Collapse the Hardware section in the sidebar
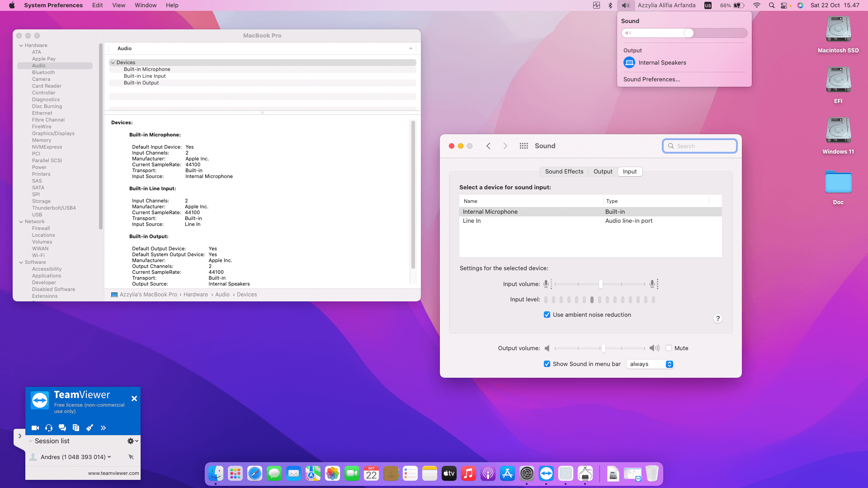The height and width of the screenshot is (488, 868). pos(21,46)
